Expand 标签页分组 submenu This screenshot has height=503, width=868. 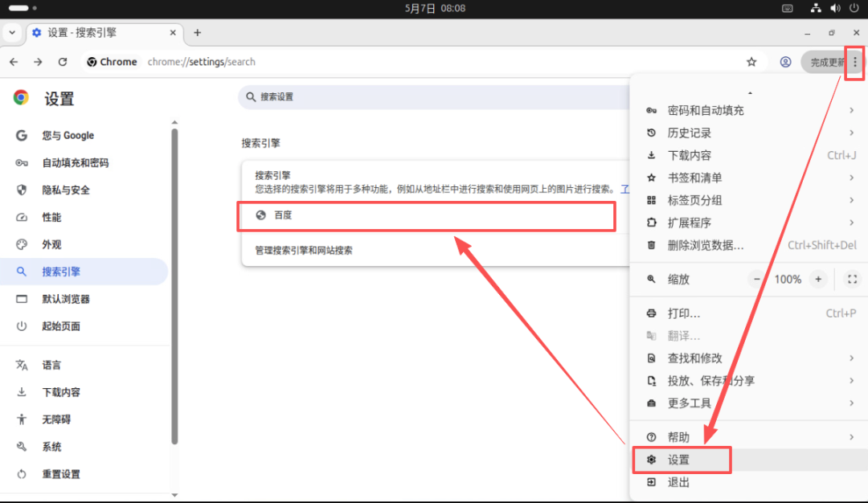pos(750,200)
